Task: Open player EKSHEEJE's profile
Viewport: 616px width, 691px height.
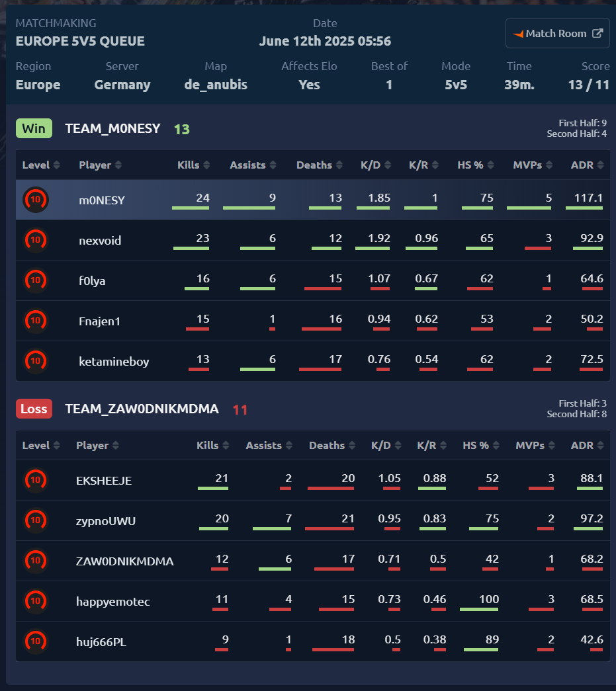Action: click(x=104, y=481)
